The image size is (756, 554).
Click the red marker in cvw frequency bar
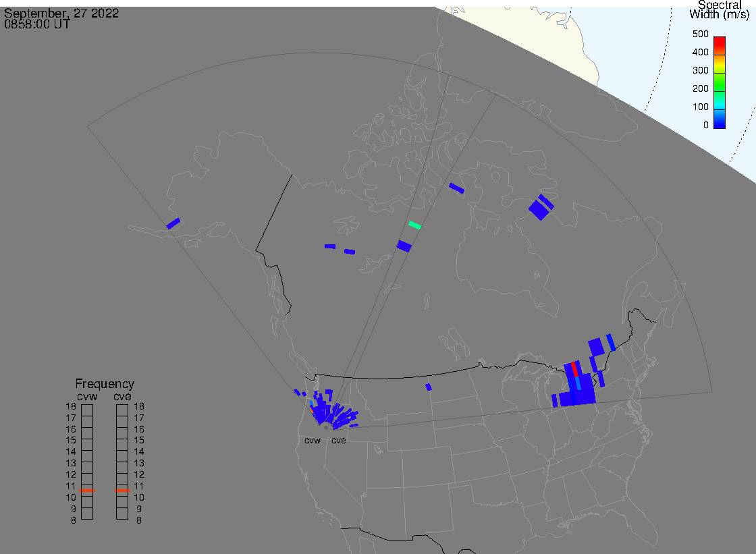87,491
